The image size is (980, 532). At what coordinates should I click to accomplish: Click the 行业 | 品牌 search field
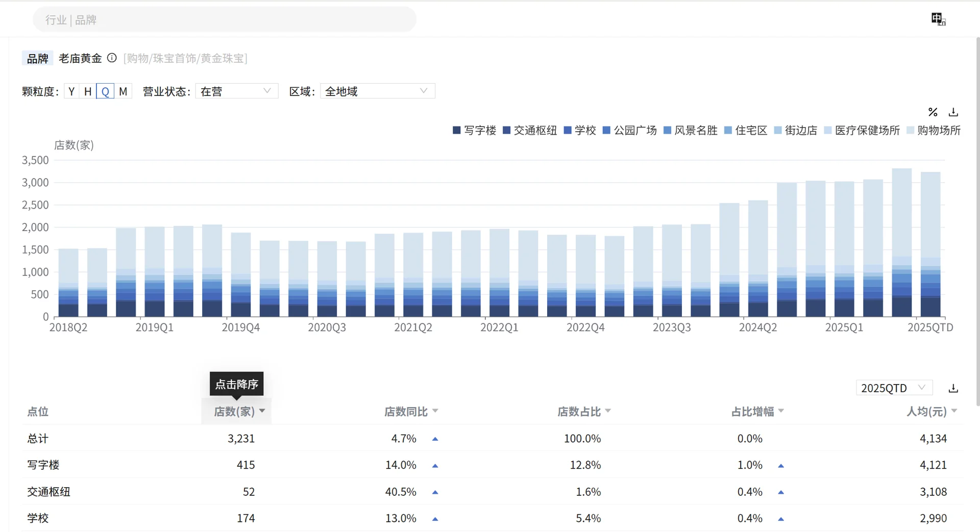click(x=225, y=19)
